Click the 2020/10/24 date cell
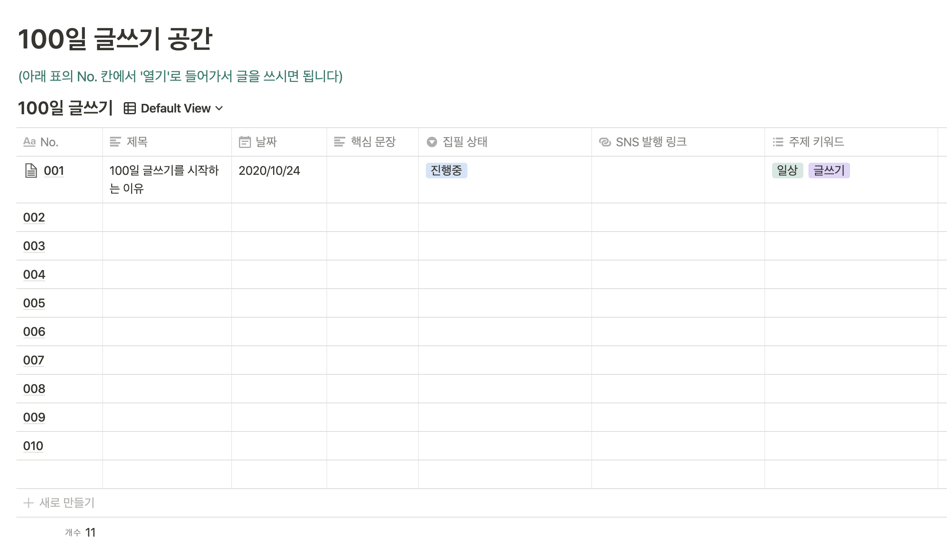Image resolution: width=947 pixels, height=560 pixels. coord(269,171)
